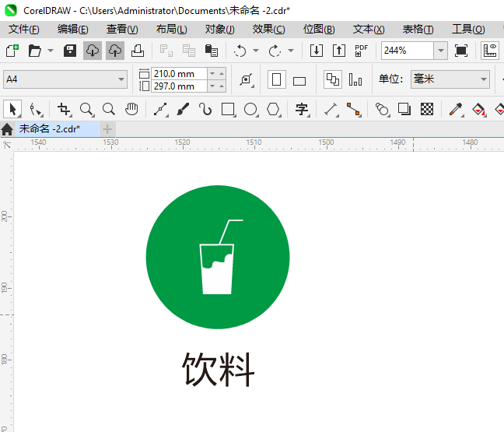Decrease page height with the down stepper

click(212, 86)
